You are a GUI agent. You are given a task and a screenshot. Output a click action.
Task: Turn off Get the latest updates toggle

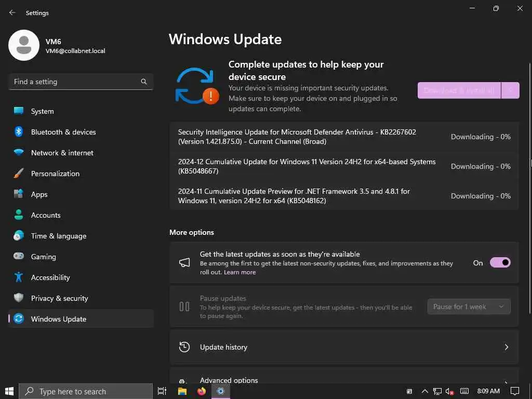click(500, 262)
